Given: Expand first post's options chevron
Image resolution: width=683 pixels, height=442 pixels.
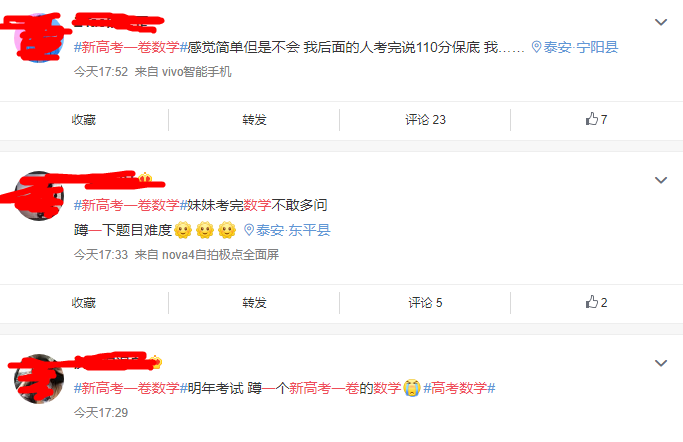Looking at the screenshot, I should (661, 22).
